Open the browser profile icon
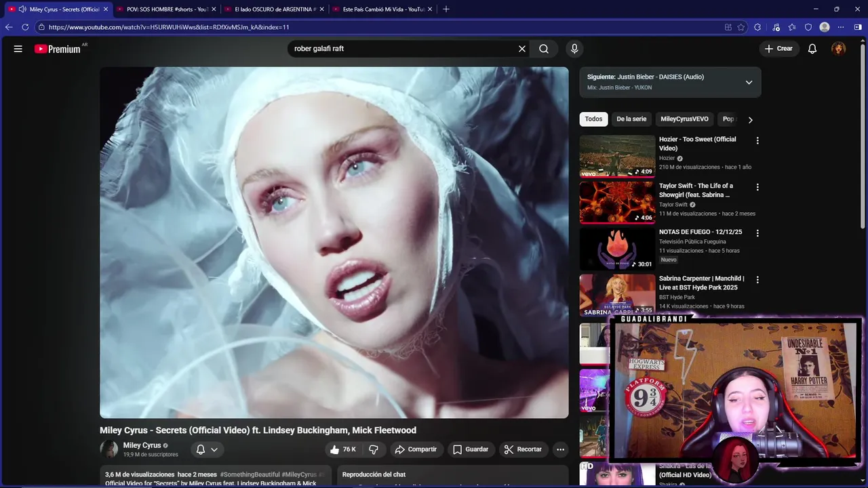Image resolution: width=868 pixels, height=488 pixels. [825, 27]
